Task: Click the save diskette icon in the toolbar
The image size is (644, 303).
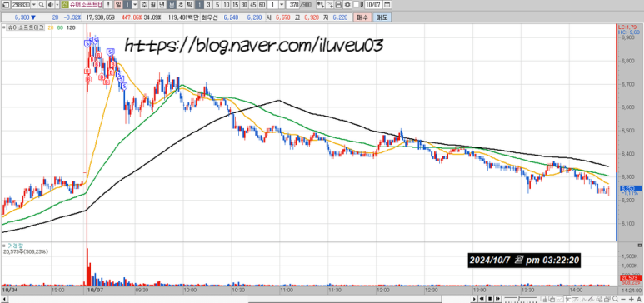Action: click(x=339, y=5)
